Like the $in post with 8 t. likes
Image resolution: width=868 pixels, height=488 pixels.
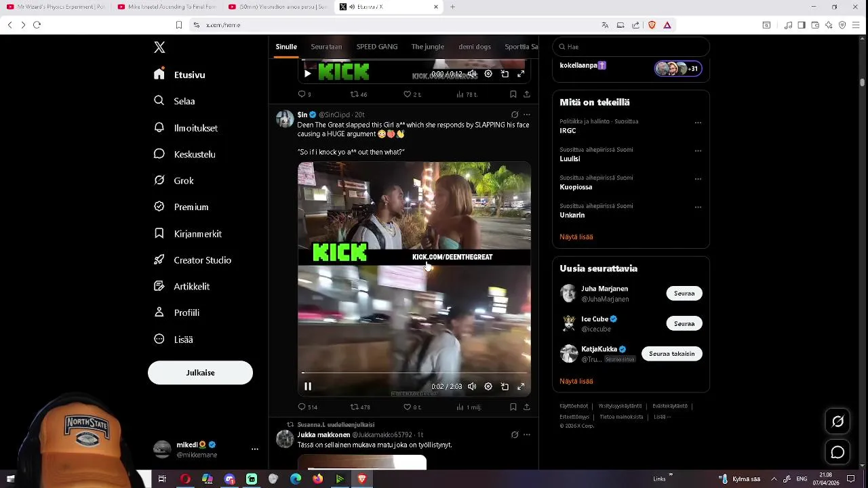(412, 407)
